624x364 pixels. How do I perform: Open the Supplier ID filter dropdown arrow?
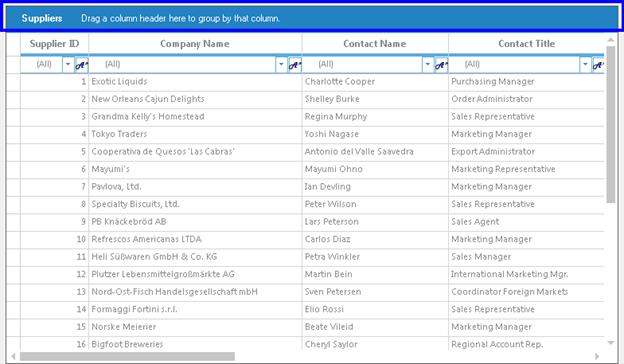point(68,64)
